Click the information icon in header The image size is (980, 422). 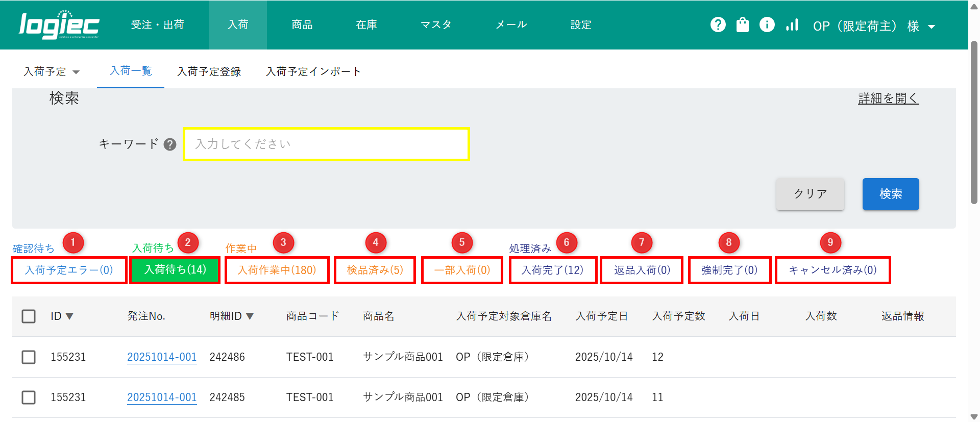coord(767,24)
